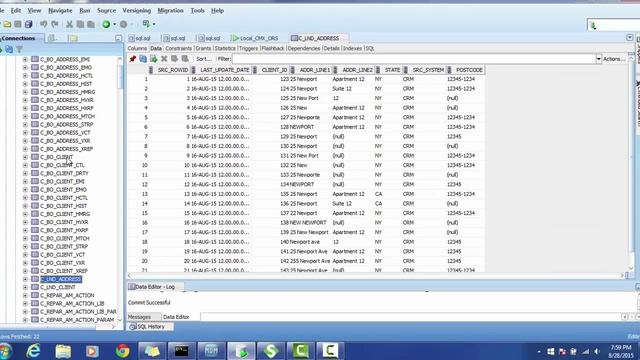Image resolution: width=640 pixels, height=360 pixels.
Task: Open the SQL History panel tab
Action: (150, 327)
